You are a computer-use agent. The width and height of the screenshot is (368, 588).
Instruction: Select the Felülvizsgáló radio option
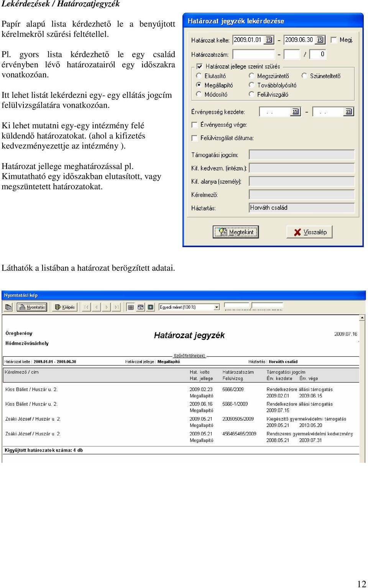point(251,94)
